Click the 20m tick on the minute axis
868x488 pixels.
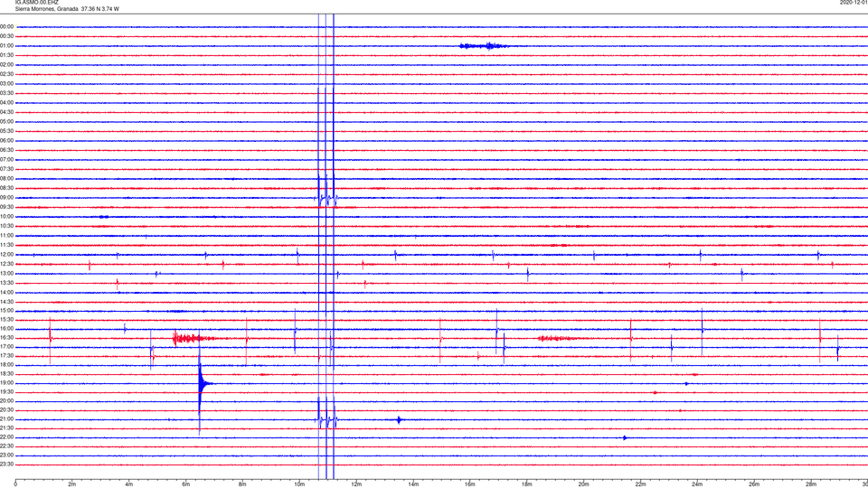[x=583, y=484]
